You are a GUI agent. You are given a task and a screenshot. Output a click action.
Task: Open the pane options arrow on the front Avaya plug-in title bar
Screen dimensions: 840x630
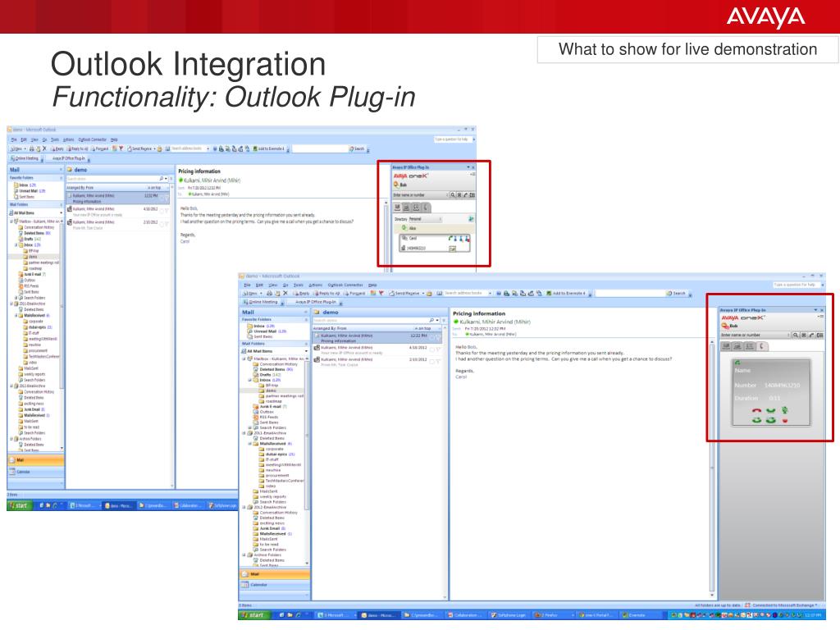point(815,309)
